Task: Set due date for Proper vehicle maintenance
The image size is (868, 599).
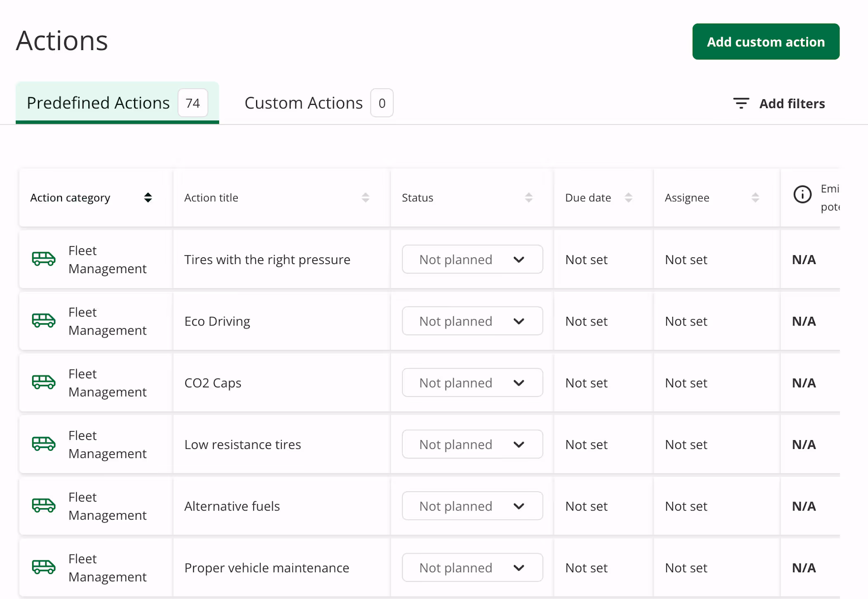Action: pyautogui.click(x=586, y=568)
